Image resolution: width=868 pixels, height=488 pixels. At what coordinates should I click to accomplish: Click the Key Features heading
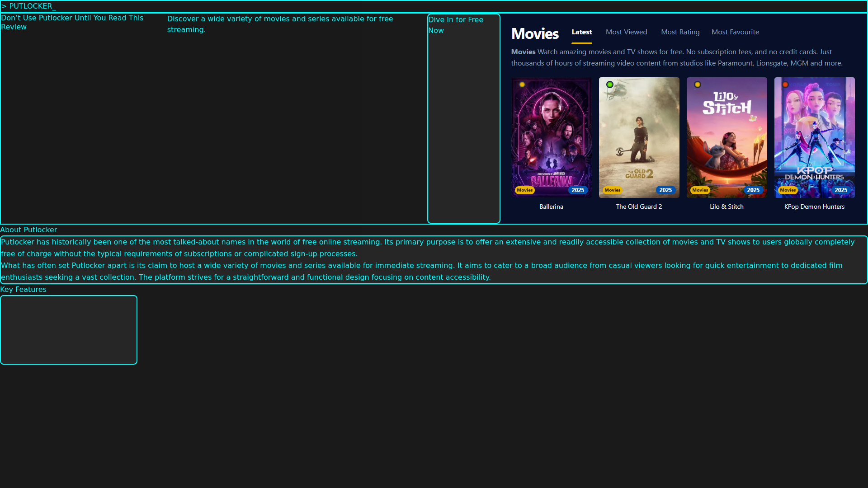tap(23, 290)
